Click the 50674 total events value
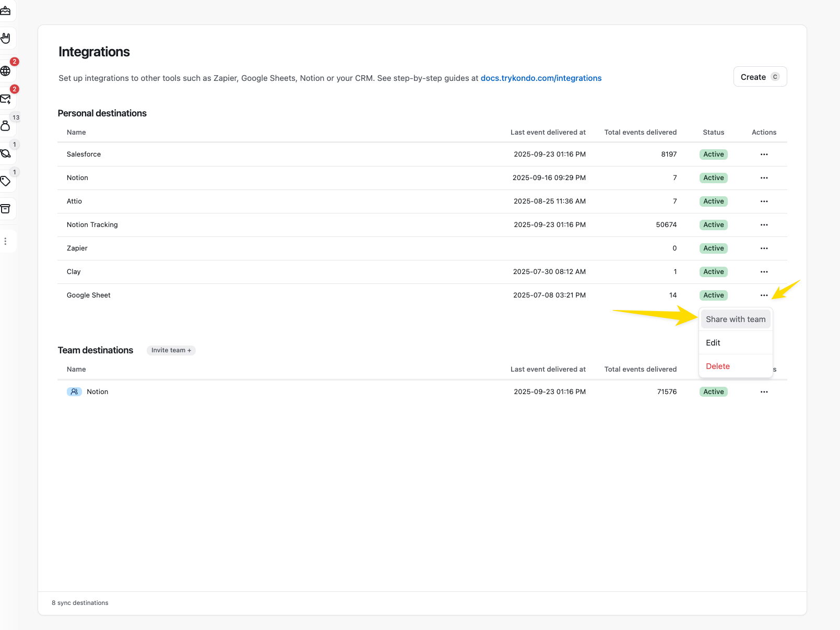 (x=666, y=225)
